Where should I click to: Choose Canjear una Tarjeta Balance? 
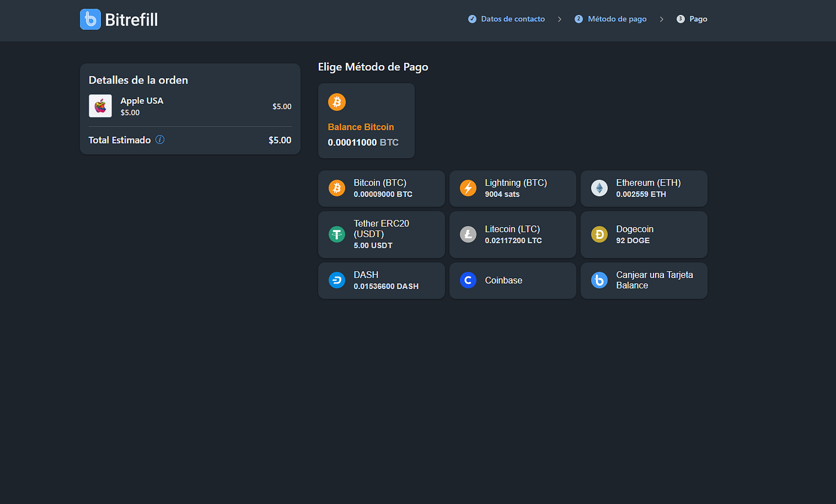[x=644, y=281]
